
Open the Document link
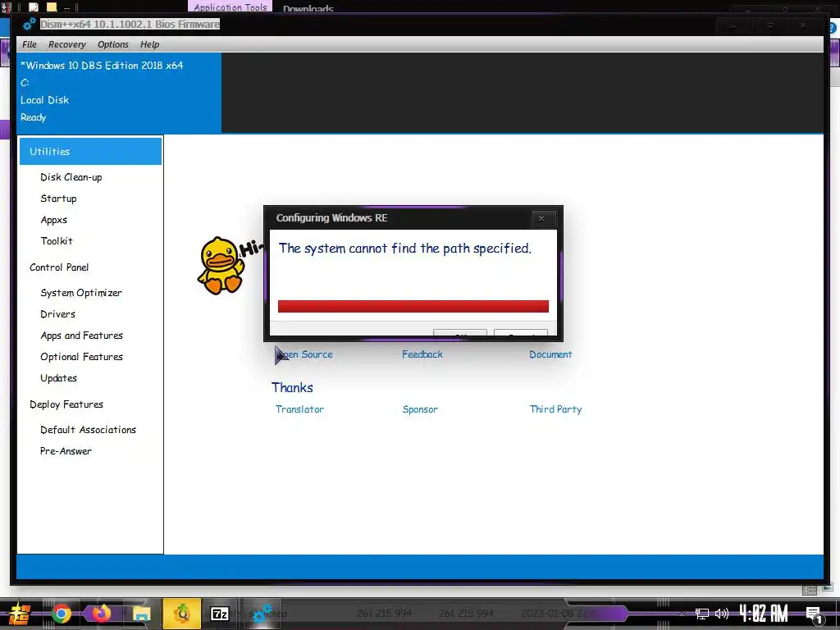(x=550, y=354)
